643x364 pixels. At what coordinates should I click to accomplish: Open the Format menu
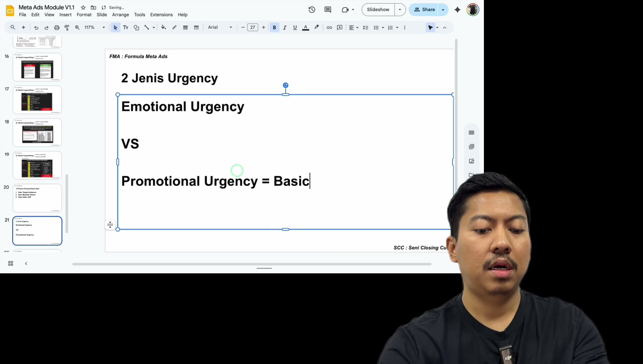pyautogui.click(x=84, y=15)
